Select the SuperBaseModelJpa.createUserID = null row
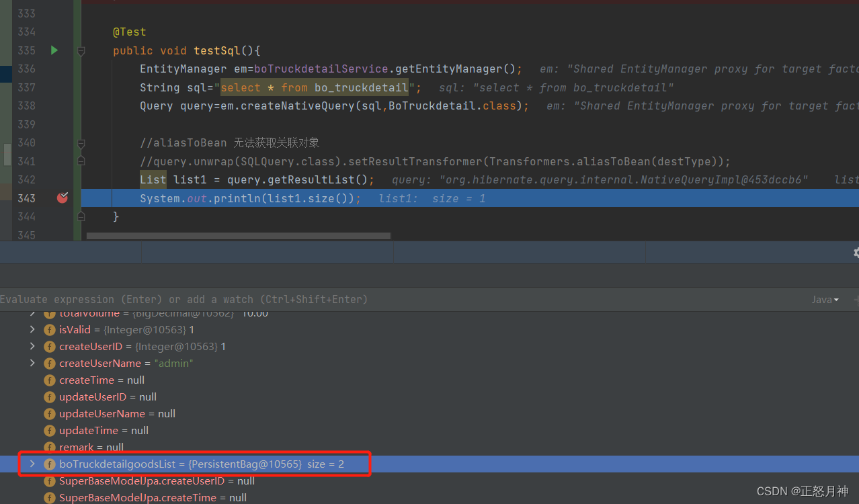The image size is (859, 504). 429,481
